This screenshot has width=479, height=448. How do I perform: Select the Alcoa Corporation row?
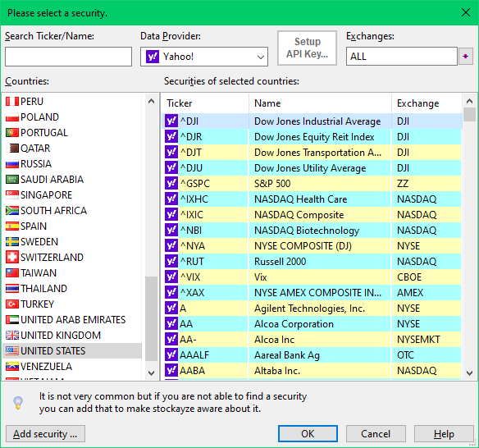(312, 324)
